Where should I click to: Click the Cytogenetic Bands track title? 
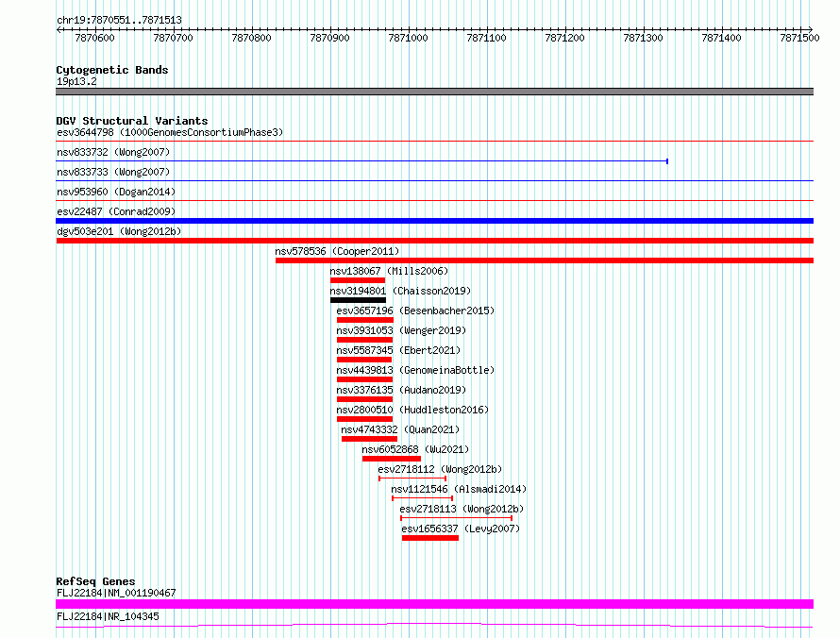(112, 70)
